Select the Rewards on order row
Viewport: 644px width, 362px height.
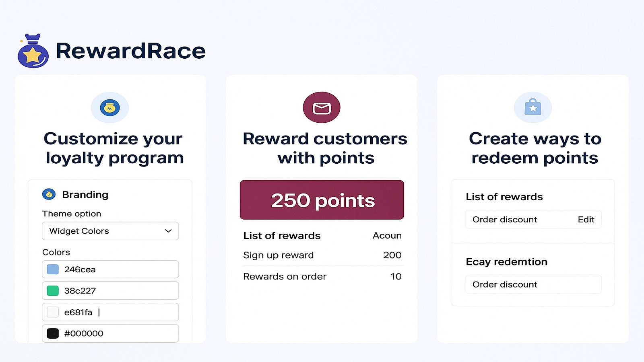pyautogui.click(x=322, y=276)
